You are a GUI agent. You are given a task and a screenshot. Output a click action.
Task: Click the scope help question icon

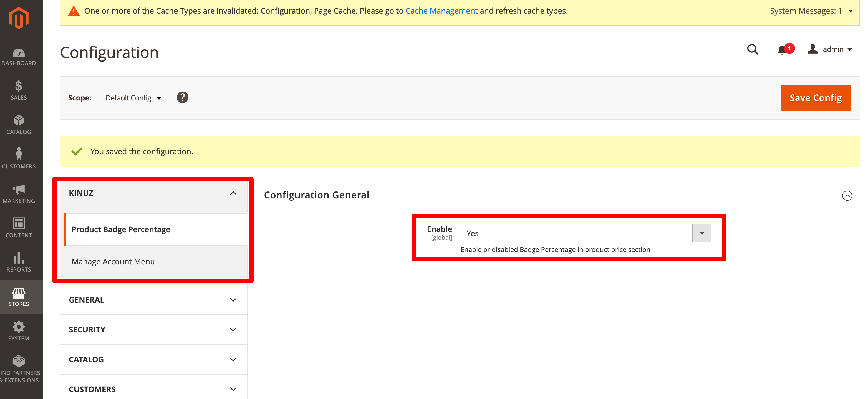coord(182,98)
